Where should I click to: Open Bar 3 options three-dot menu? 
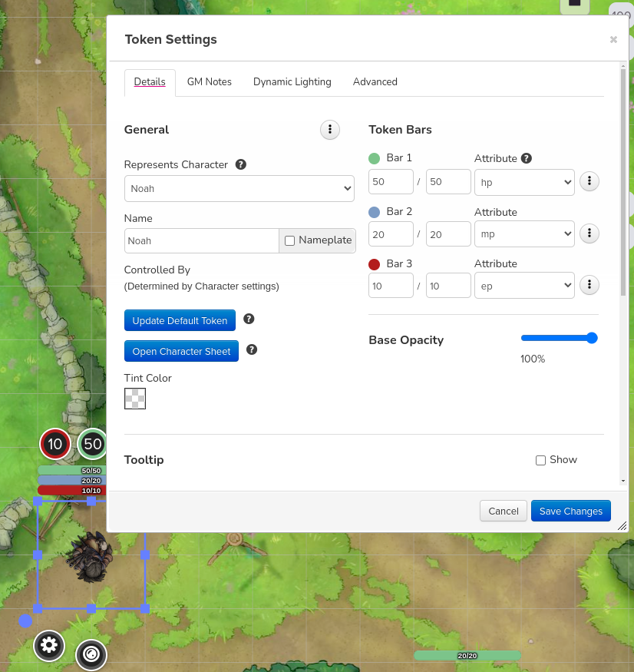(589, 285)
